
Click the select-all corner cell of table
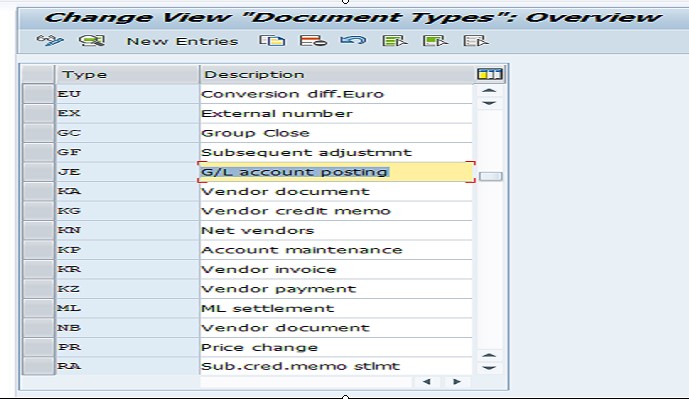tap(38, 74)
